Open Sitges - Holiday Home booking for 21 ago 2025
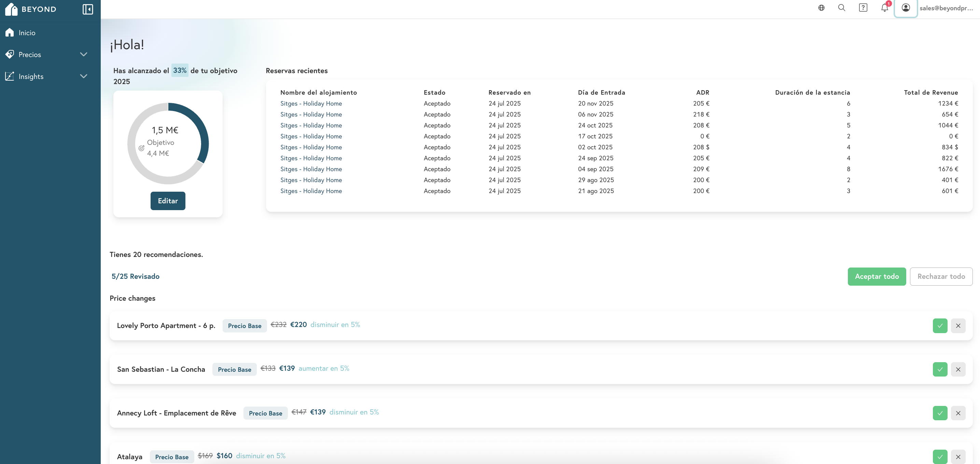The width and height of the screenshot is (980, 464). 311,191
